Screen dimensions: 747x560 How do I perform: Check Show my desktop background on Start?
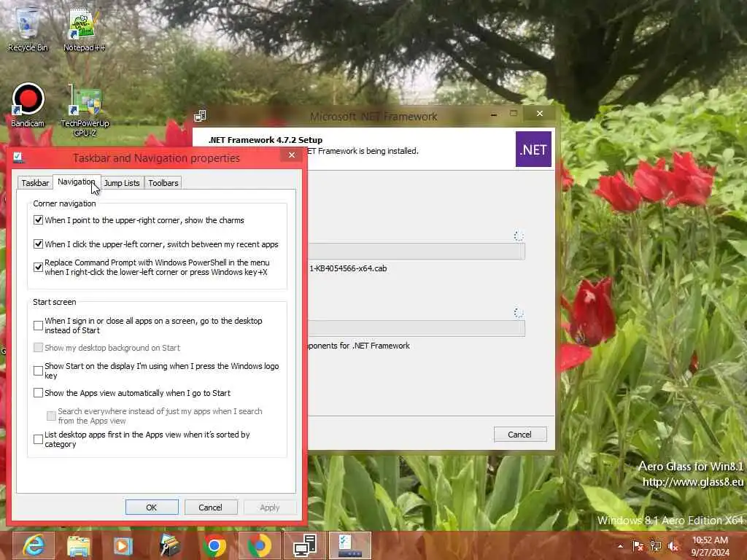tap(38, 348)
